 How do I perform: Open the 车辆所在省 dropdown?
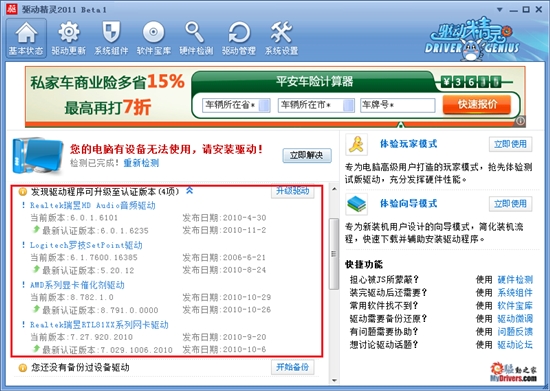(236, 105)
